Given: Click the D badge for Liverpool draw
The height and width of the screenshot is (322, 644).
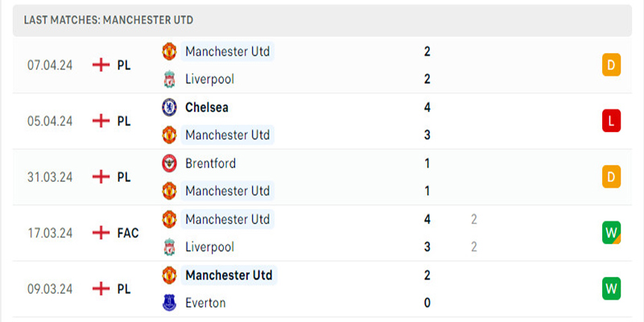Looking at the screenshot, I should [611, 65].
